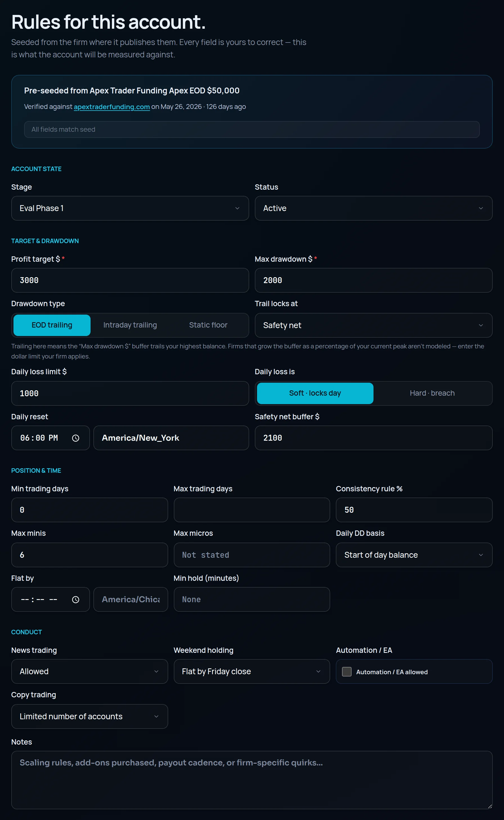Click the America/New_York timezone field
The width and height of the screenshot is (504, 820).
pos(171,438)
